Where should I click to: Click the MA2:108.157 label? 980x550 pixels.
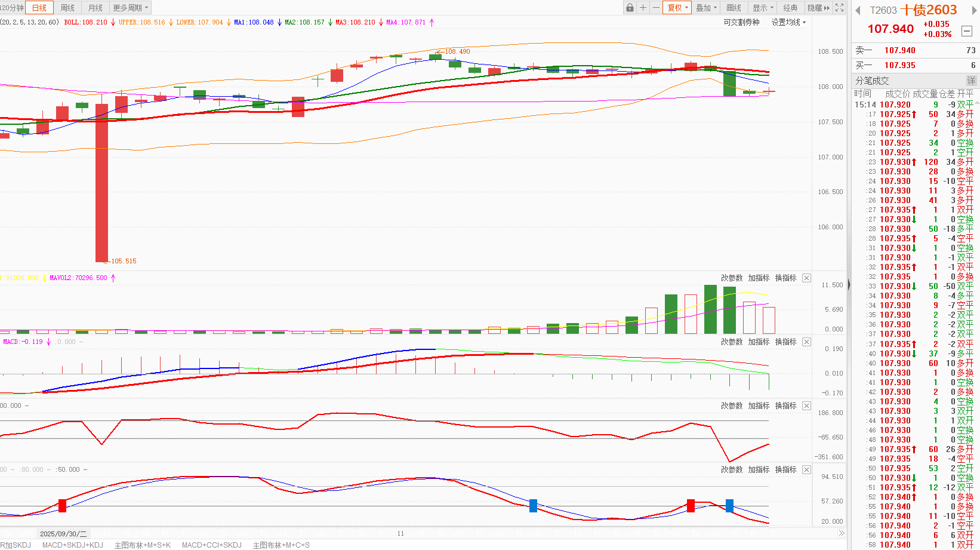pyautogui.click(x=304, y=22)
